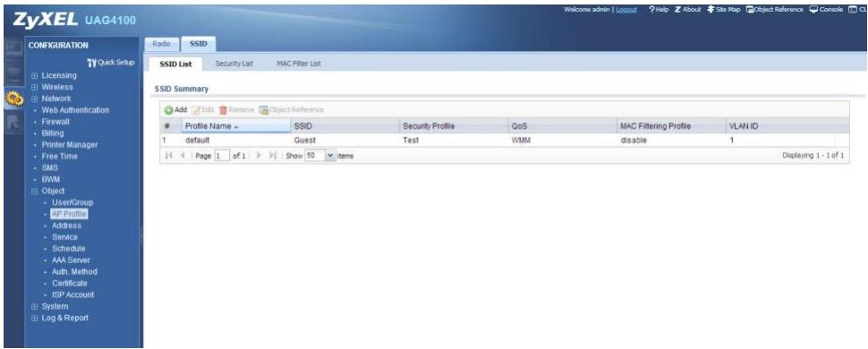Select AP Profile under Object
868x349 pixels.
(x=69, y=214)
